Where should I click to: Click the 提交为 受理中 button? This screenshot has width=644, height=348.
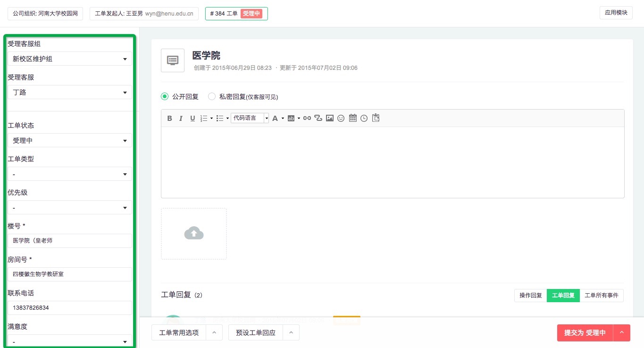point(585,332)
